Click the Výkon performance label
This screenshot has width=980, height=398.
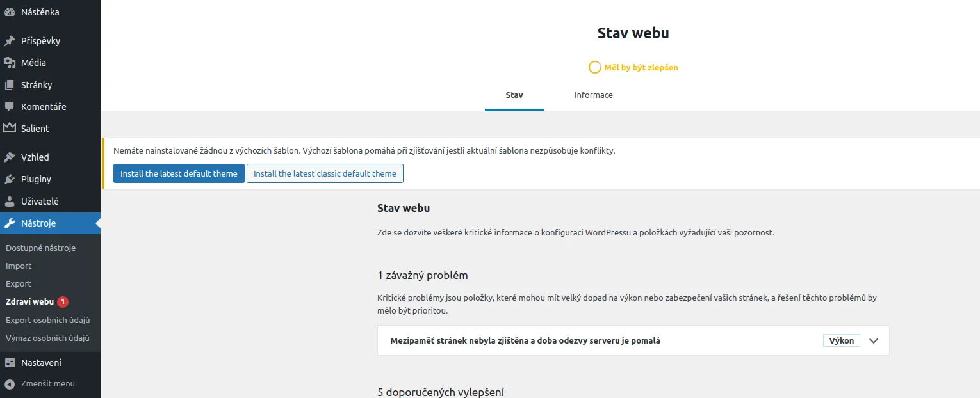coord(841,340)
